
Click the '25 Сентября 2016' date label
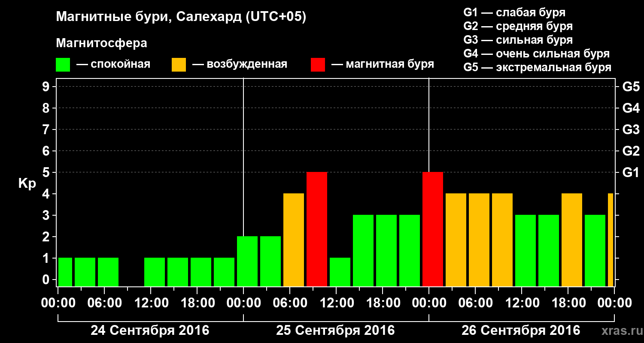click(x=335, y=331)
